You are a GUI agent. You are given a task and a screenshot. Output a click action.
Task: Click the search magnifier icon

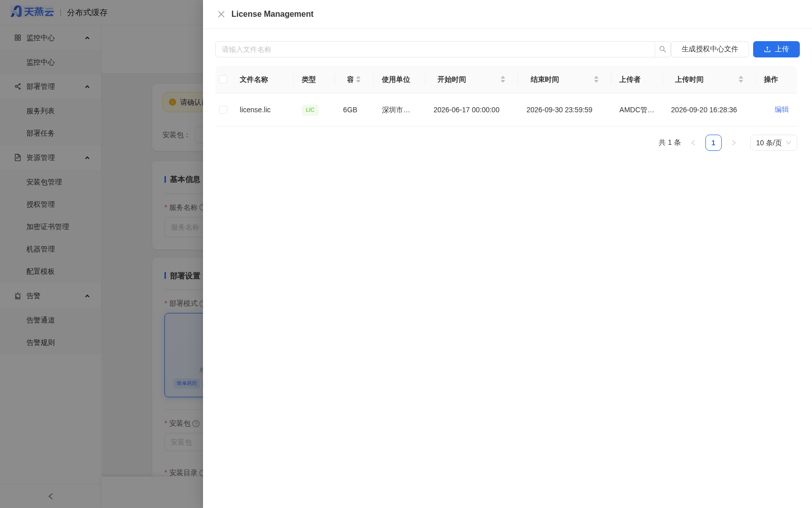pyautogui.click(x=662, y=49)
